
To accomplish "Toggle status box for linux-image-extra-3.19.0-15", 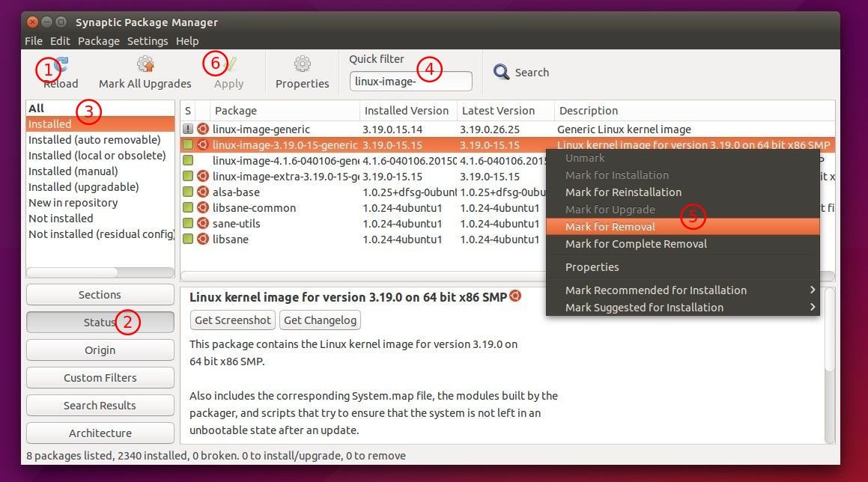I will (x=188, y=176).
